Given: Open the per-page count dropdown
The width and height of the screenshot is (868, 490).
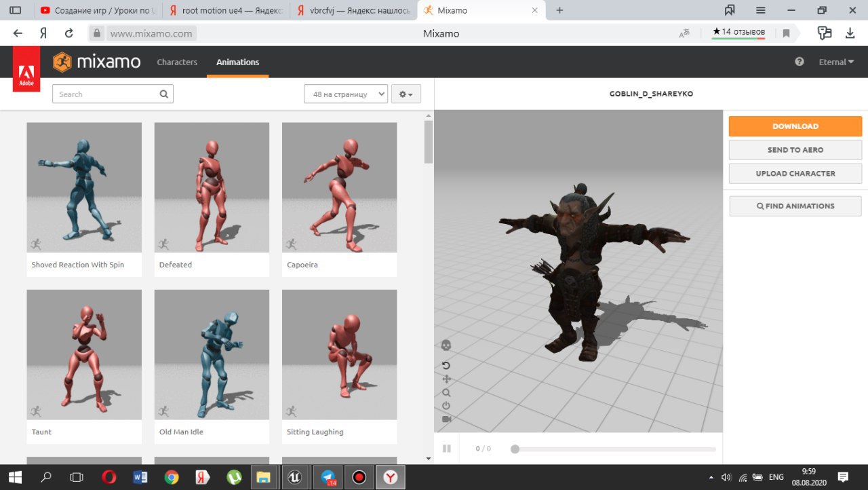Looking at the screenshot, I should tap(346, 94).
